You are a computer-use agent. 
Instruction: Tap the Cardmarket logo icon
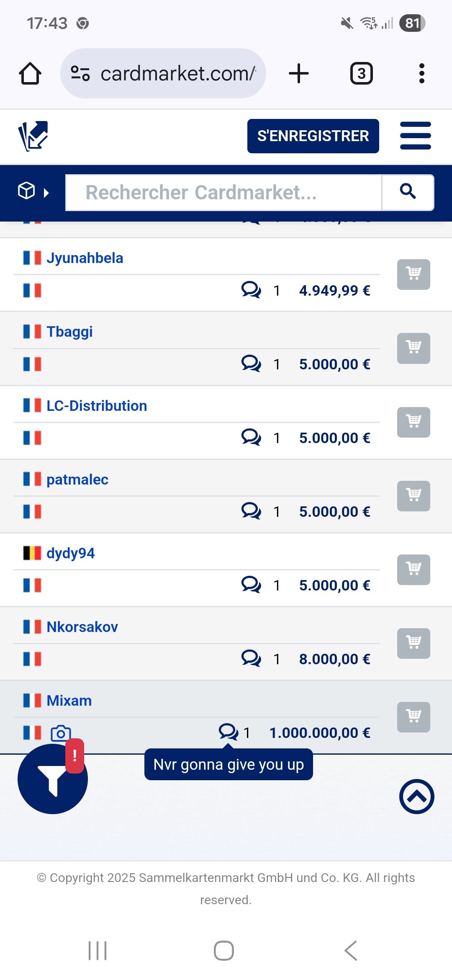click(x=33, y=136)
